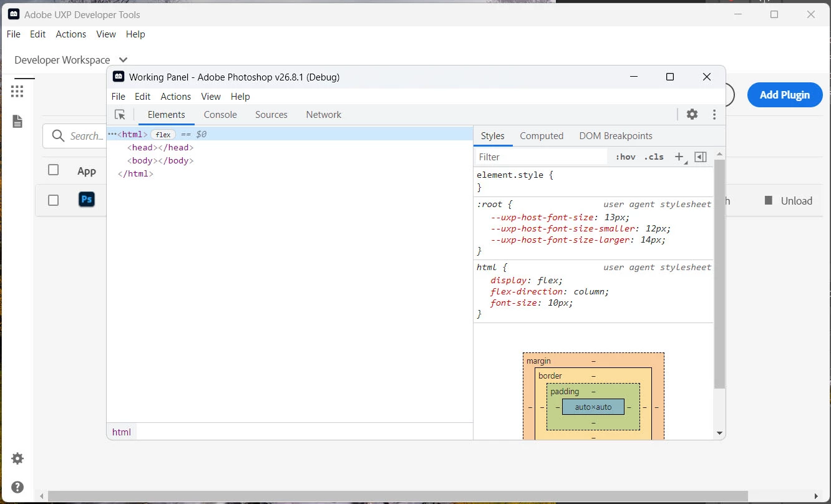Open Help menu in Working Panel window
831x504 pixels.
240,97
